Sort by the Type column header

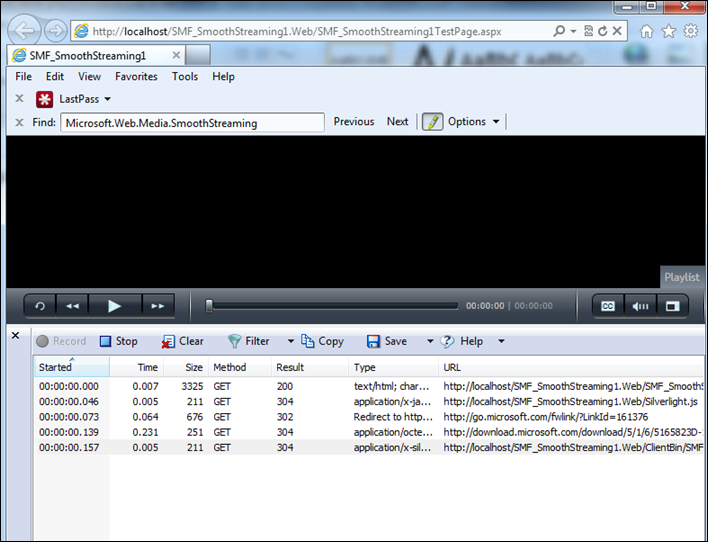393,367
